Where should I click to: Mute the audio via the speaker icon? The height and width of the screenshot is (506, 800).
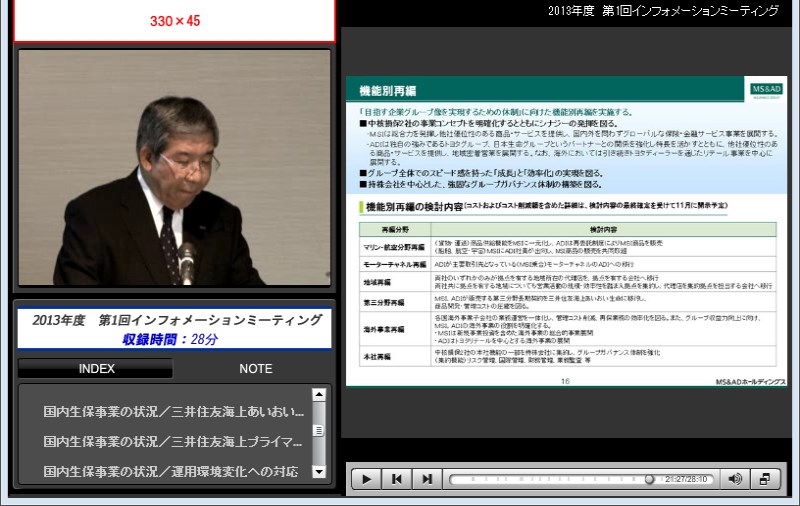coord(735,479)
